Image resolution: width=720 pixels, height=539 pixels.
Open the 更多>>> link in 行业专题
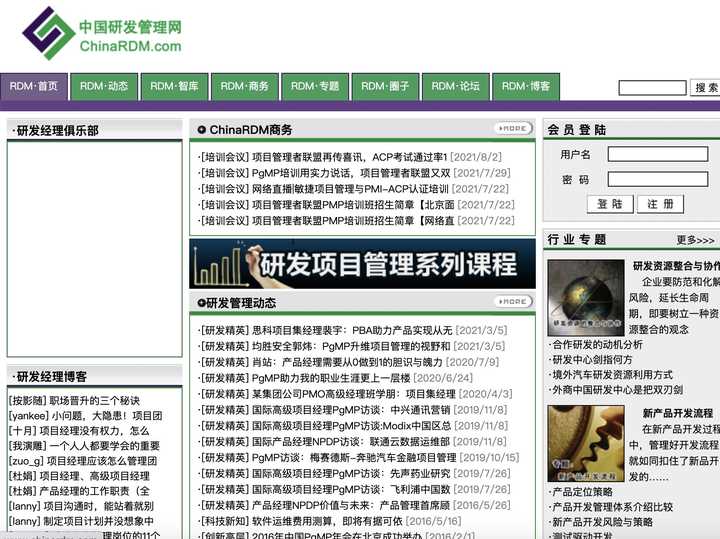tap(695, 240)
